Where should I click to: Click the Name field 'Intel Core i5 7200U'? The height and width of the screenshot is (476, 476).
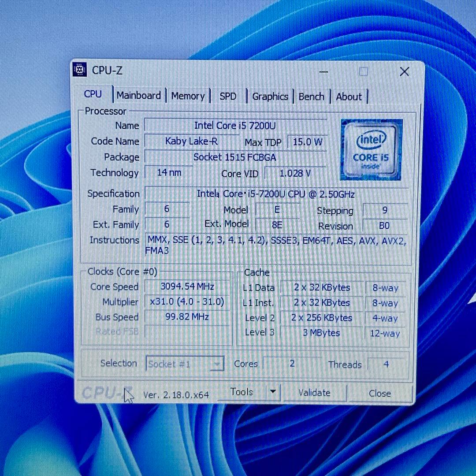(235, 125)
